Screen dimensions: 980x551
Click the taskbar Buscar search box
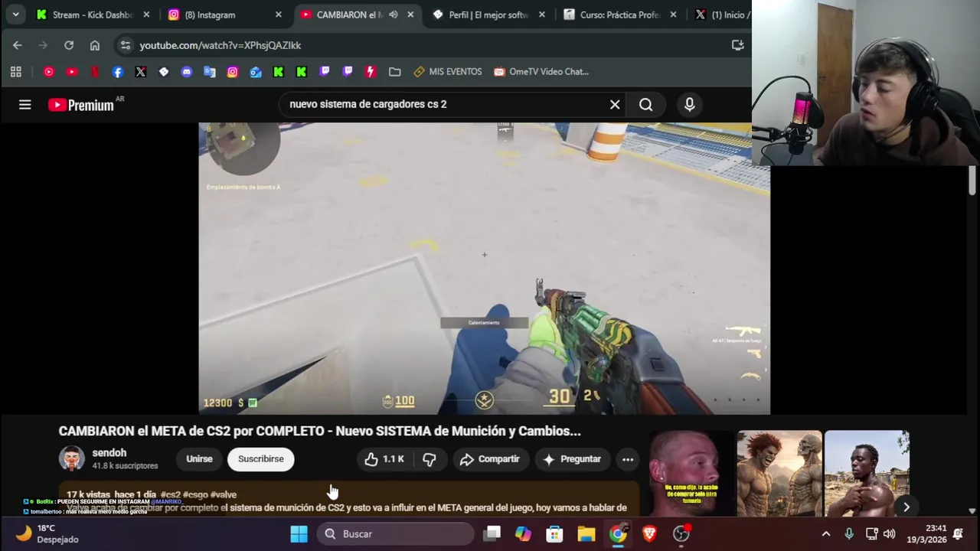click(397, 534)
